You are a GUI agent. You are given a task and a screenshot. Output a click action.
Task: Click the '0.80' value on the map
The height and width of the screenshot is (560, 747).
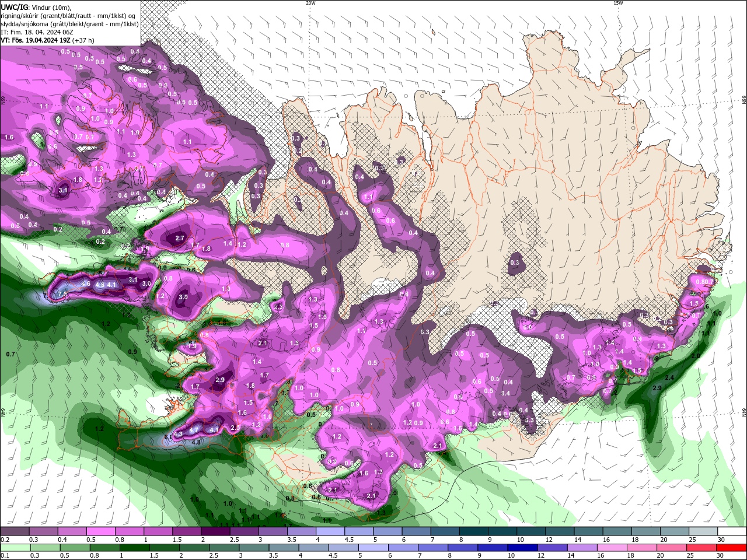(703, 282)
